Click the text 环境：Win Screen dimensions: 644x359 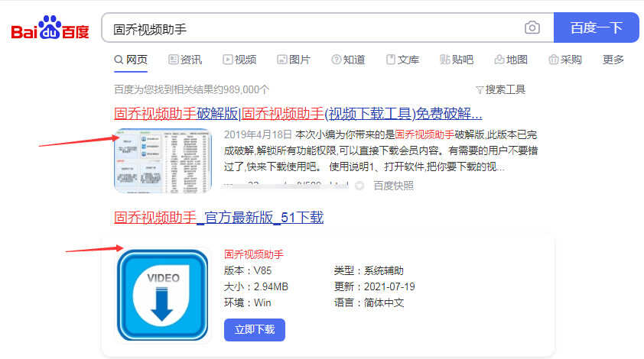(x=247, y=302)
